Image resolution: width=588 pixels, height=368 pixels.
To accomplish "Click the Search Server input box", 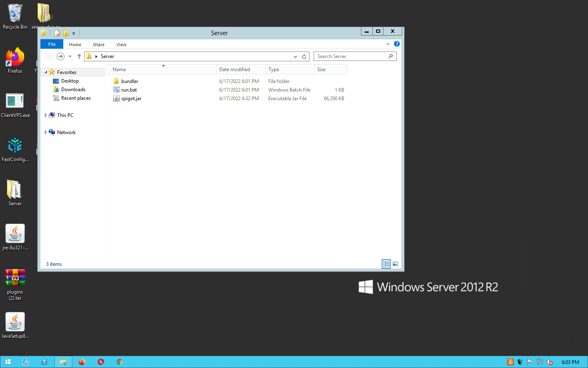I will 351,56.
